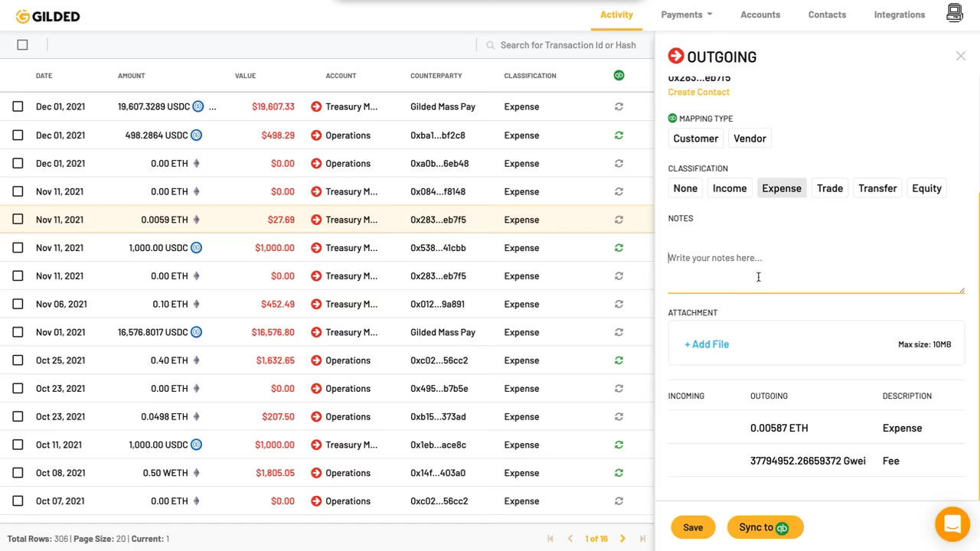980x551 pixels.
Task: Check the Oct 25 transaction checkbox
Action: [18, 360]
